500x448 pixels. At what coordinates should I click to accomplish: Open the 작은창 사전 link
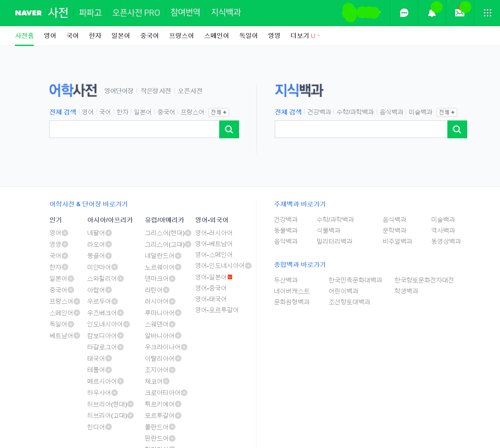(x=156, y=91)
